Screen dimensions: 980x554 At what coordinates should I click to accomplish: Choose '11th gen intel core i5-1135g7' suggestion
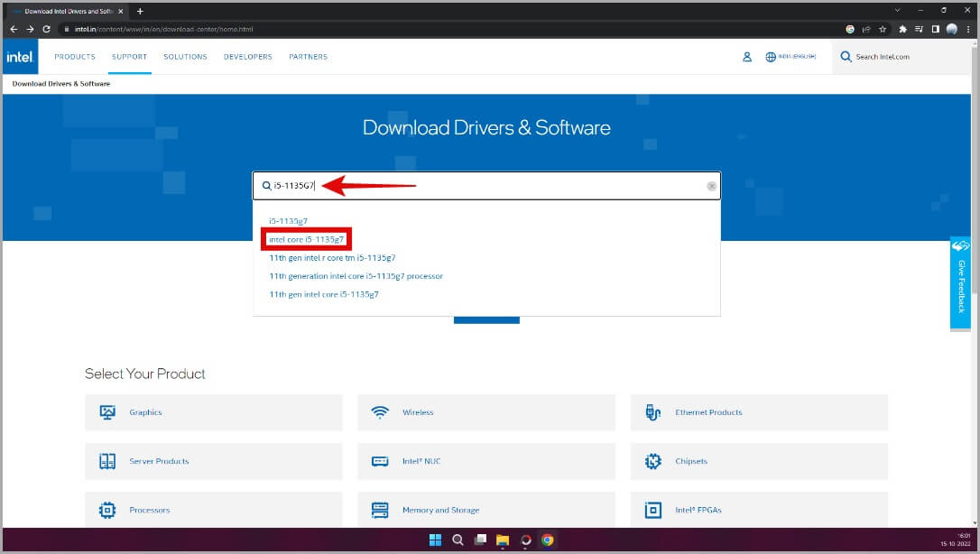(324, 294)
